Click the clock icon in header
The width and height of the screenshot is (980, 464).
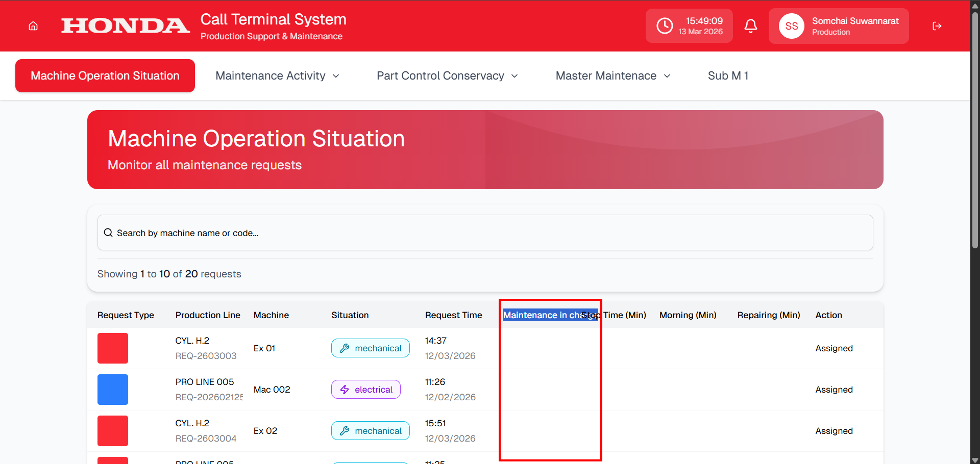coord(665,26)
